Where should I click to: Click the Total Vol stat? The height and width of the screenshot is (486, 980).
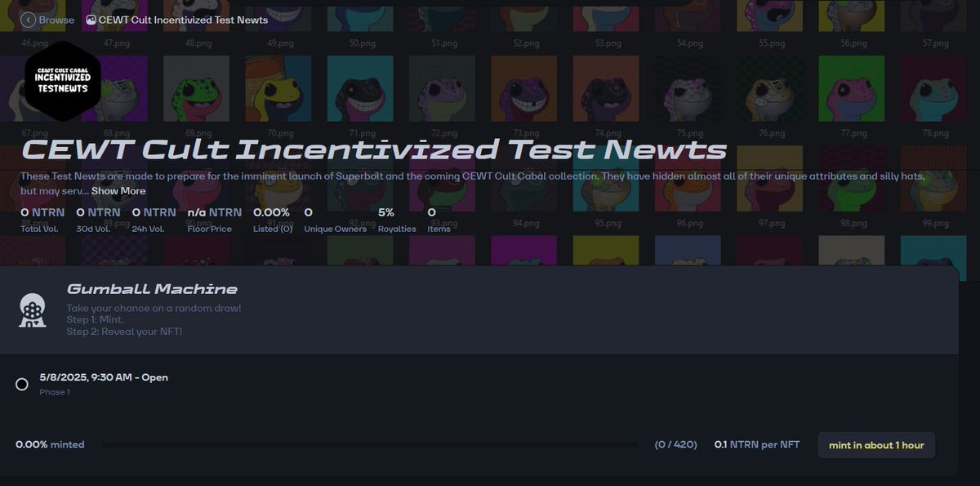[x=33, y=219]
